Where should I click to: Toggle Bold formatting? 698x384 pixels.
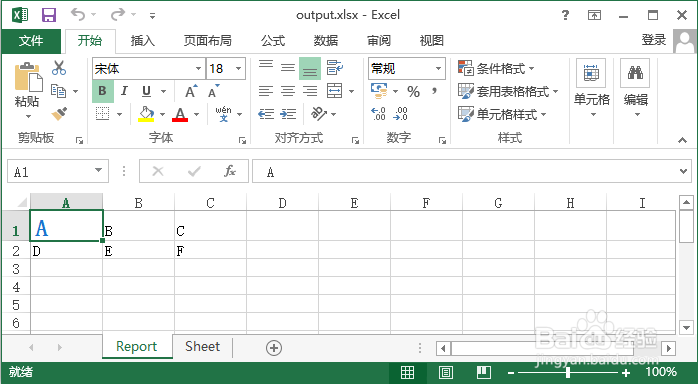pos(102,91)
